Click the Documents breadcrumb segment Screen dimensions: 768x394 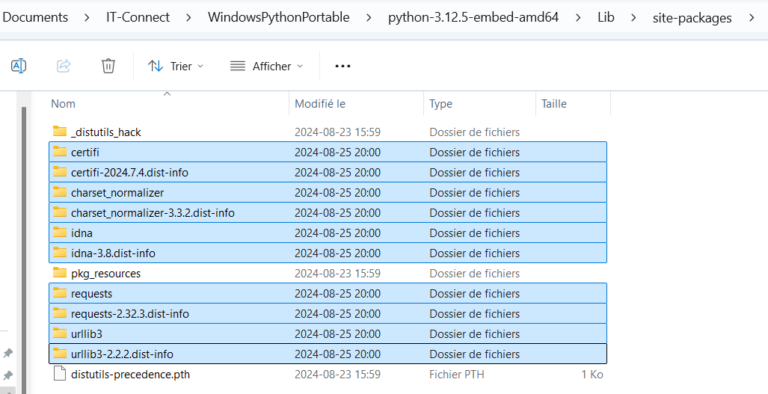[35, 18]
